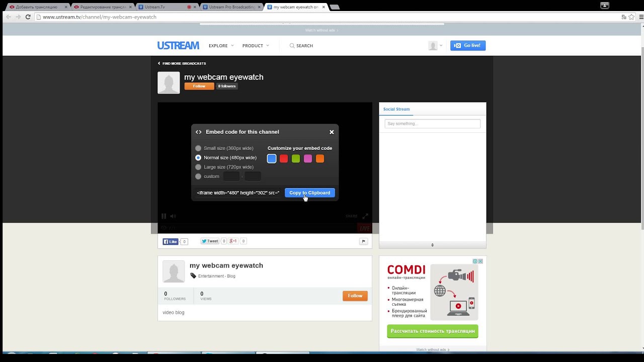644x362 pixels.
Task: Click Рассчитать стоимость трансляции button
Action: (433, 331)
